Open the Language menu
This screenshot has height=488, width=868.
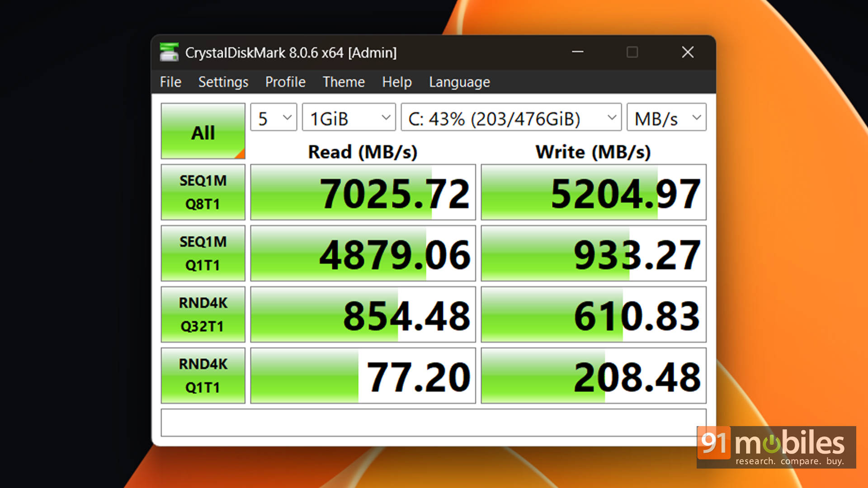click(459, 82)
